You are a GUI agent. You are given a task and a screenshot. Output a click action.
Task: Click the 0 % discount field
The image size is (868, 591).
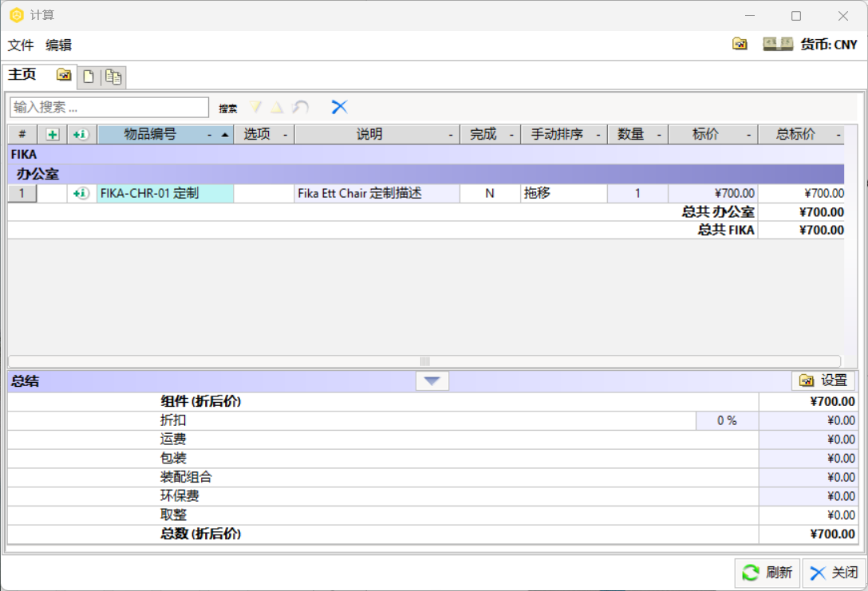pos(727,420)
